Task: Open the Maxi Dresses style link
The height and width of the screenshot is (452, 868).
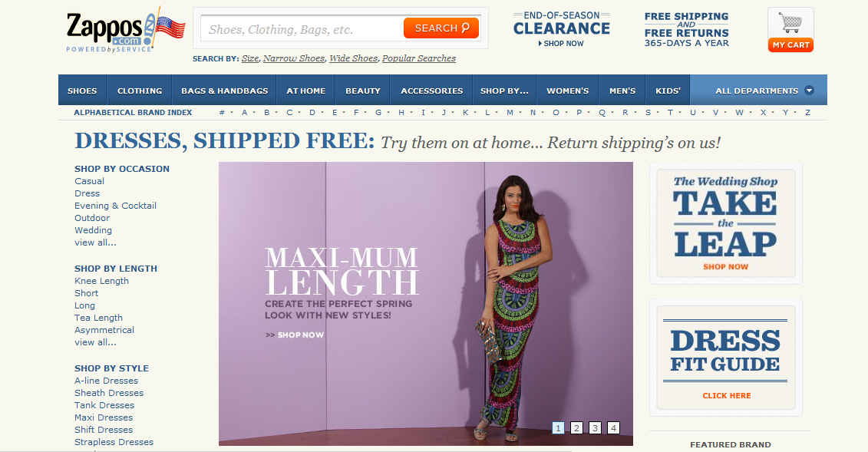Action: [x=104, y=417]
